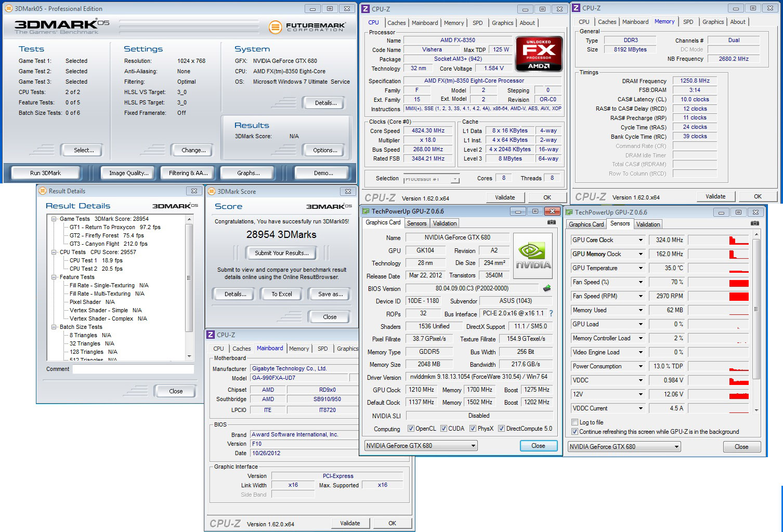Click Submit Your Results button
This screenshot has height=532, width=783.
pyautogui.click(x=281, y=253)
